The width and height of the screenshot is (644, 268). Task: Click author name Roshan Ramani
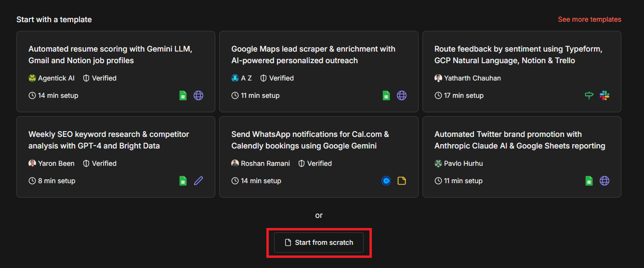[265, 163]
